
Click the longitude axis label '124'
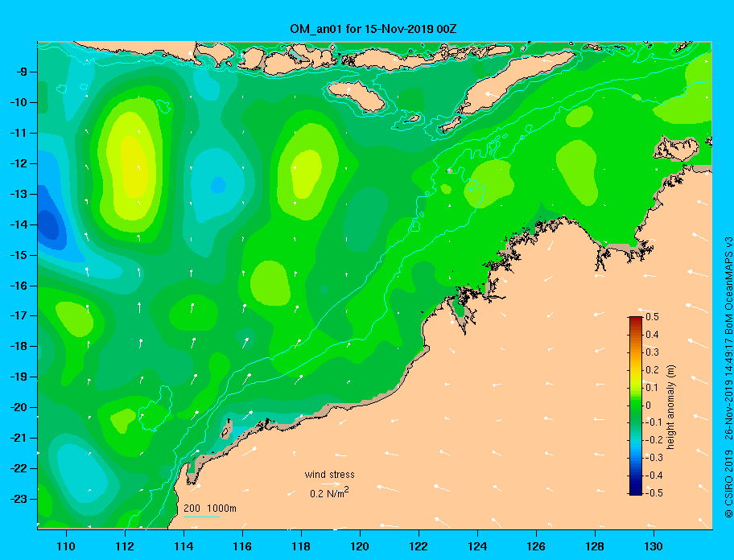(x=477, y=546)
